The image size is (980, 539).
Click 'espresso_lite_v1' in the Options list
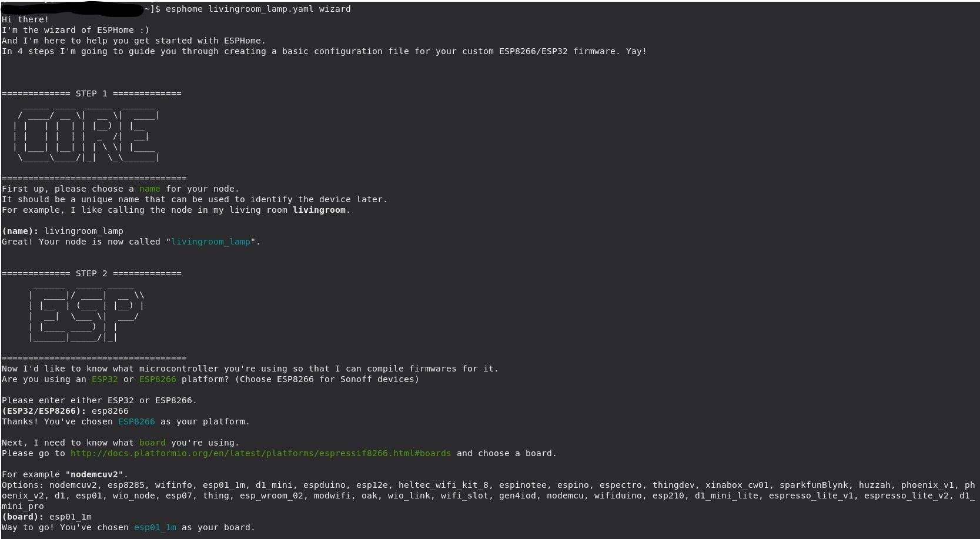[x=811, y=496]
